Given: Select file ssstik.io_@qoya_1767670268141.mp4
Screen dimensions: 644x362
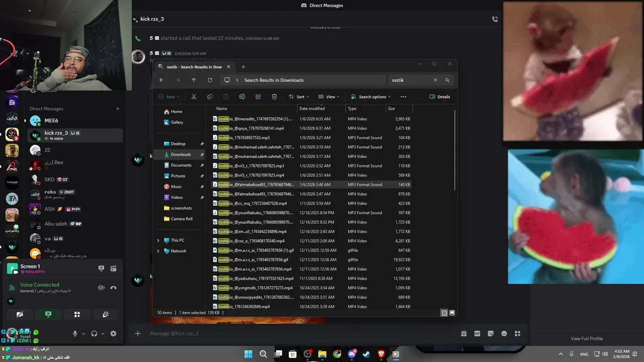Looking at the screenshot, I should (x=312, y=128).
